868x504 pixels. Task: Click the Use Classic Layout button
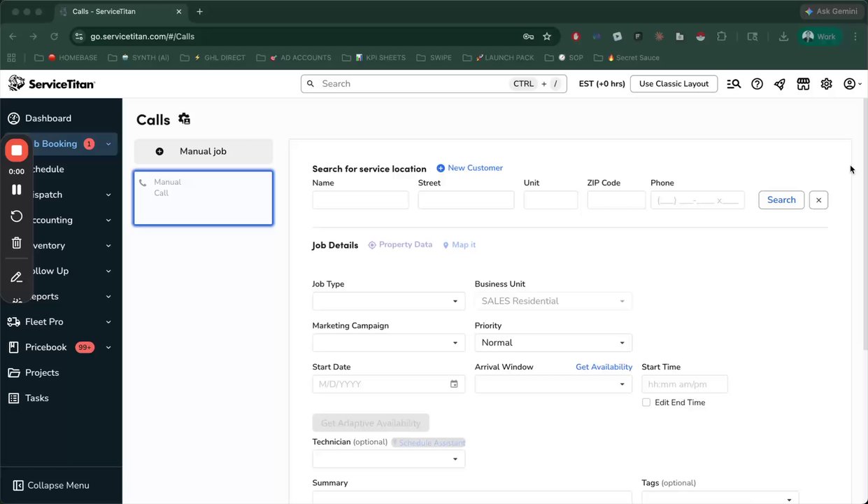[674, 84]
